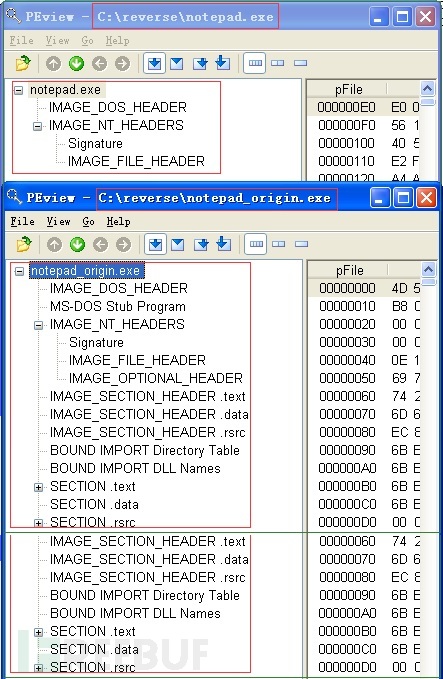Click the single-segment width icon in notepad_origin.exe toolbar
Image resolution: width=443 pixels, height=679 pixels.
pyautogui.click(x=301, y=244)
